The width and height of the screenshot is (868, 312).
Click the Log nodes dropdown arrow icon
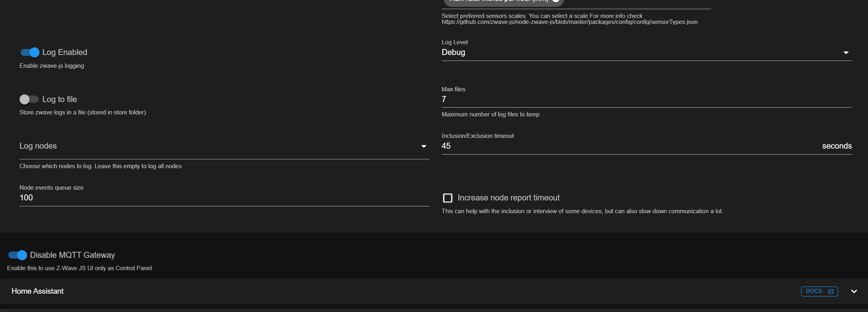[423, 147]
